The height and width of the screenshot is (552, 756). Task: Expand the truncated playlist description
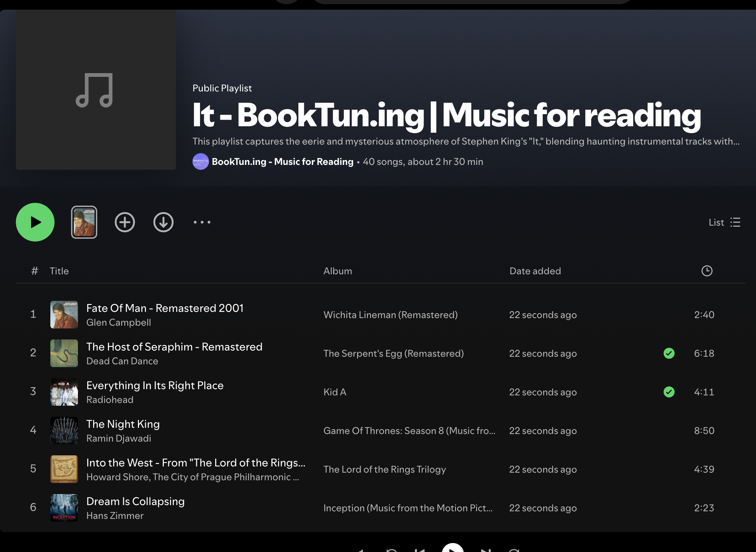(x=466, y=141)
